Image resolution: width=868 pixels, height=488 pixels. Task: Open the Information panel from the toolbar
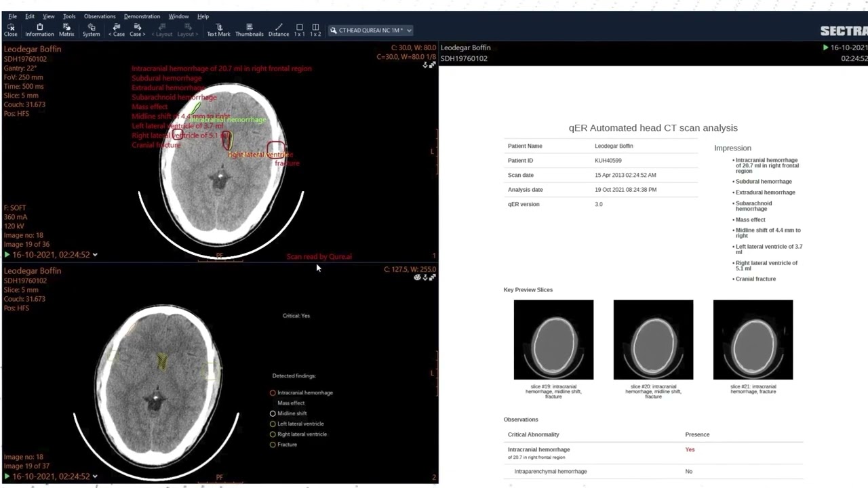tap(39, 30)
